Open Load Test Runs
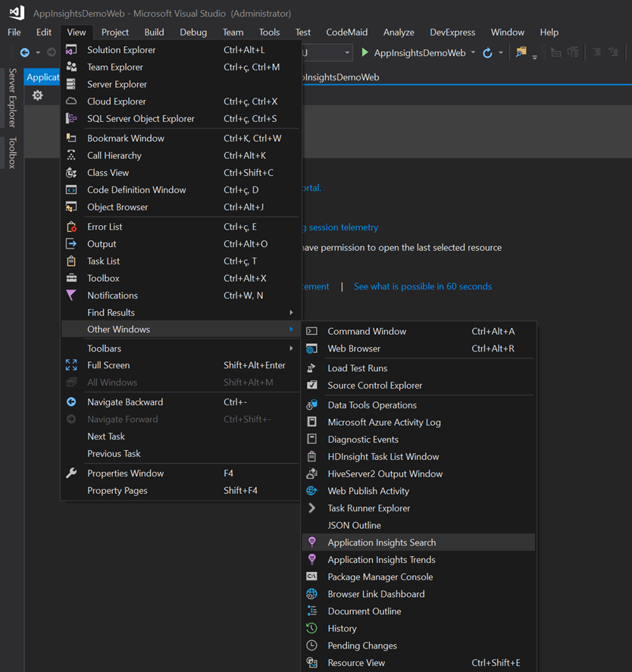Image resolution: width=632 pixels, height=672 pixels. coord(418,368)
